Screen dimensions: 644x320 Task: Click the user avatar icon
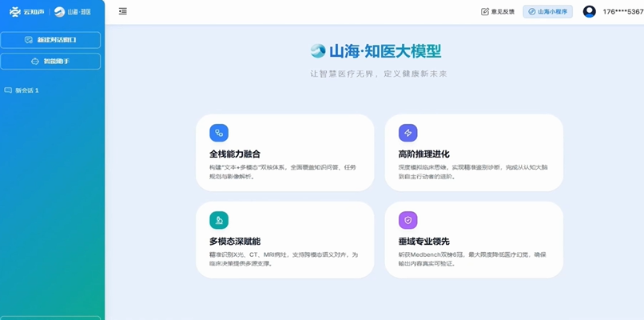coord(589,11)
